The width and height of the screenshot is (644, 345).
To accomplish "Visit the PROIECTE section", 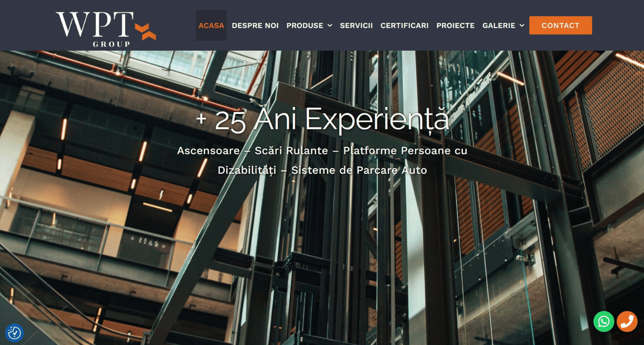I will pos(455,26).
